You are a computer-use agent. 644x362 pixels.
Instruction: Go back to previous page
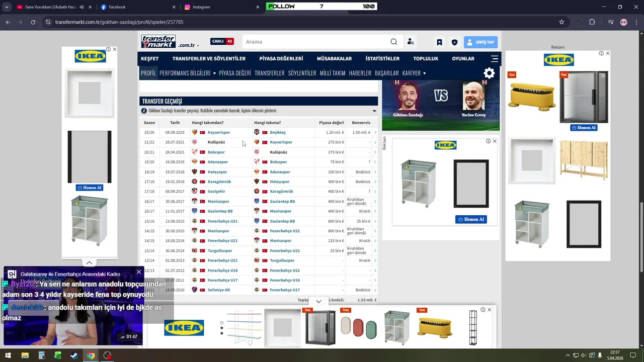(8, 22)
